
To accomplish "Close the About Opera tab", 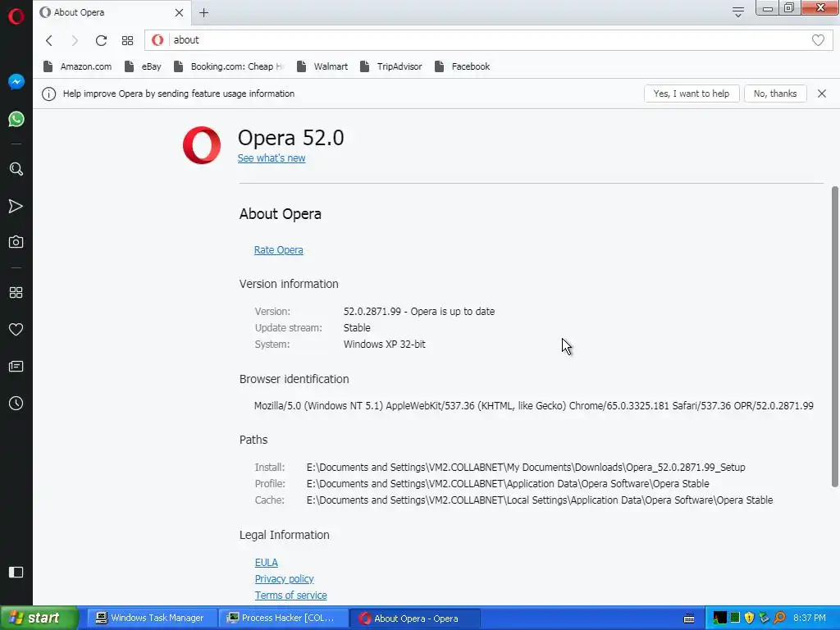I will [x=180, y=13].
